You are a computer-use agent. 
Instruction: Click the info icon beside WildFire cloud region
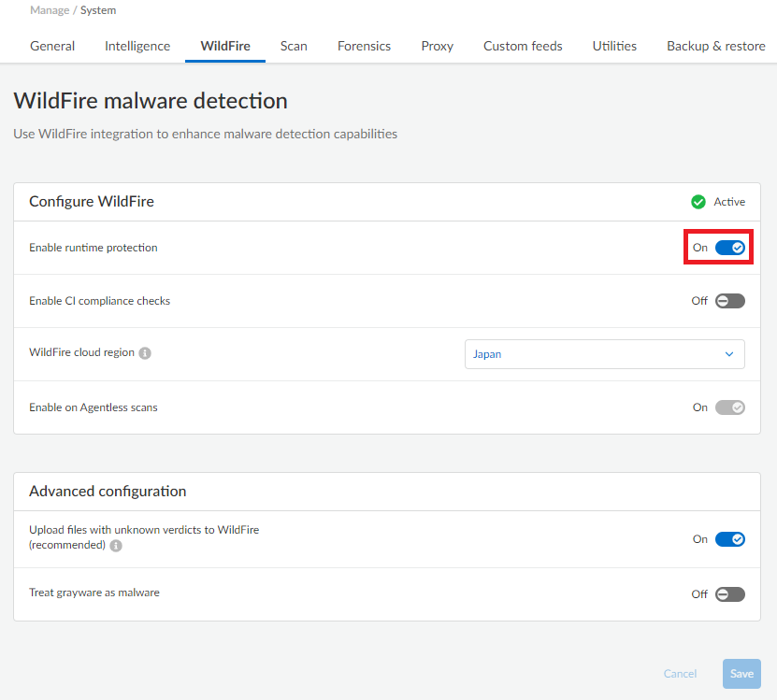pos(145,352)
